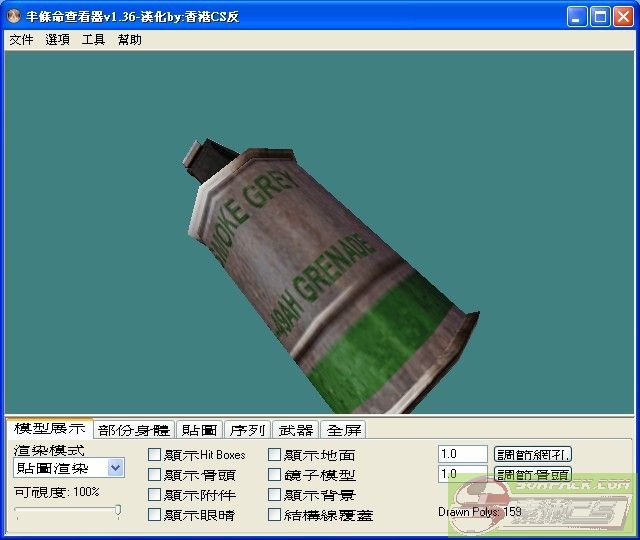Minimize the model viewer window
This screenshot has width=640, height=540.
pos(577,17)
